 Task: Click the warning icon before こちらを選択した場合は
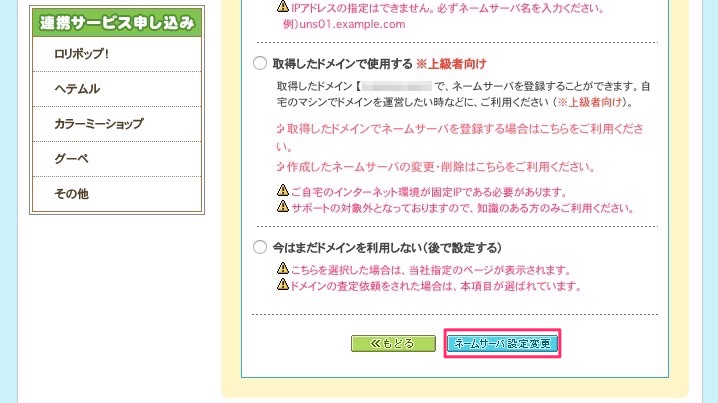[283, 268]
